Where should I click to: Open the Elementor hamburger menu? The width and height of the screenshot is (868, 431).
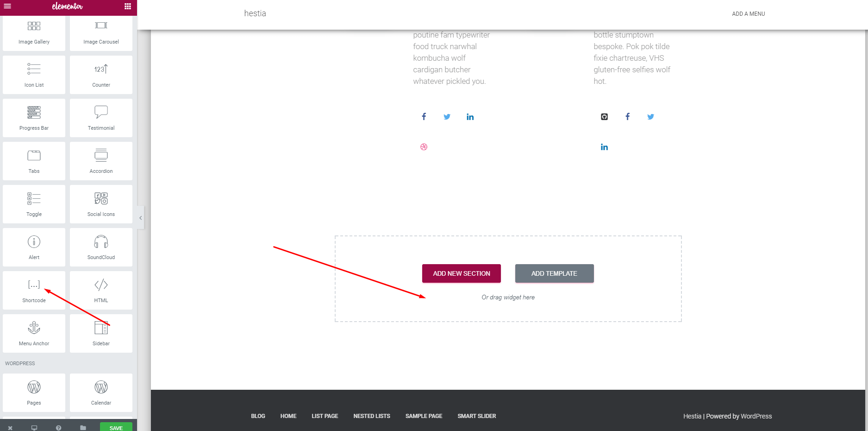[7, 6]
